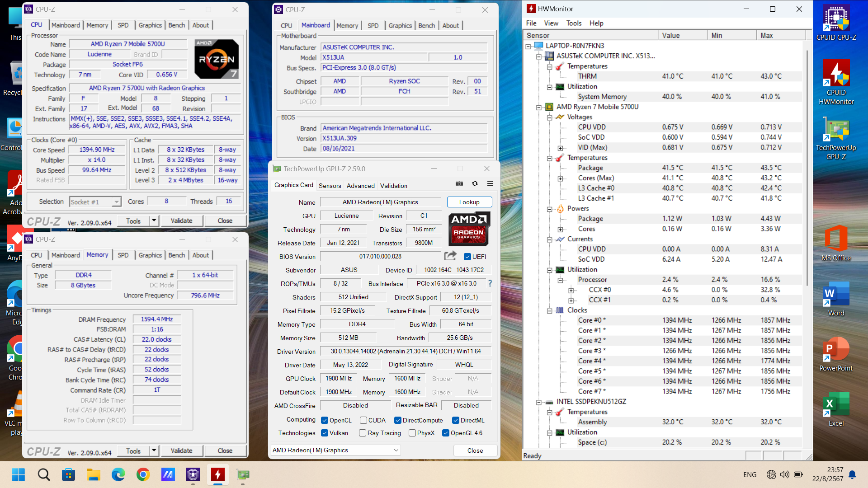This screenshot has width=868, height=488.
Task: Toggle the UEFI checkbox in GPU-Z
Action: pyautogui.click(x=467, y=257)
